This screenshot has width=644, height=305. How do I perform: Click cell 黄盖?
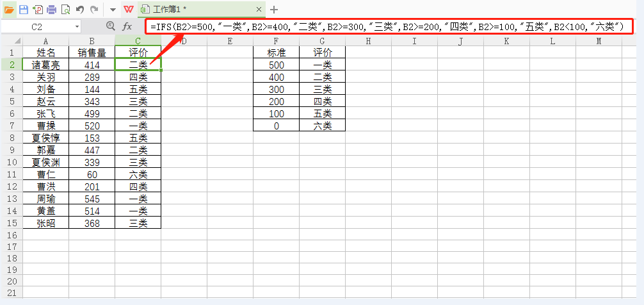tap(45, 210)
